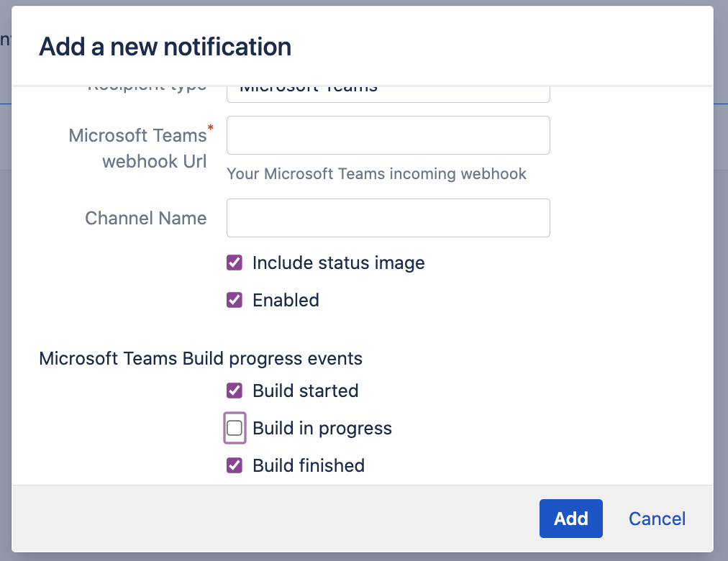Click the 'Build finished' label text
The height and width of the screenshot is (561, 728).
pos(308,465)
